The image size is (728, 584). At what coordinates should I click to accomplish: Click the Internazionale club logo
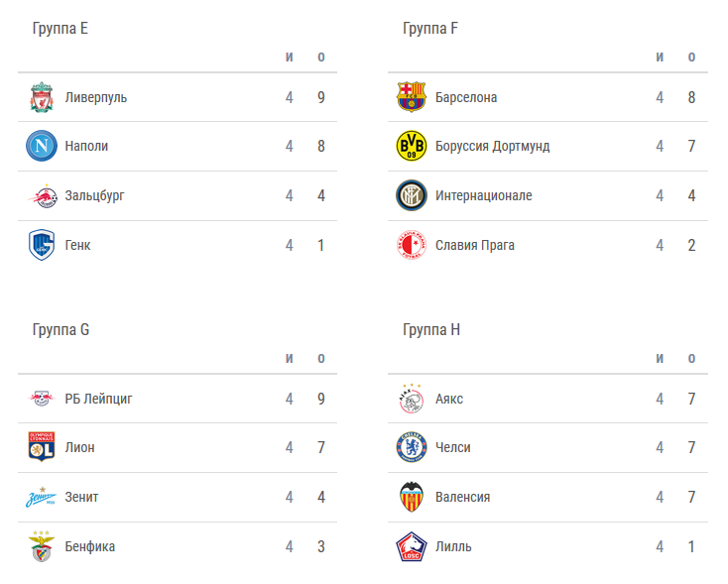pos(411,195)
